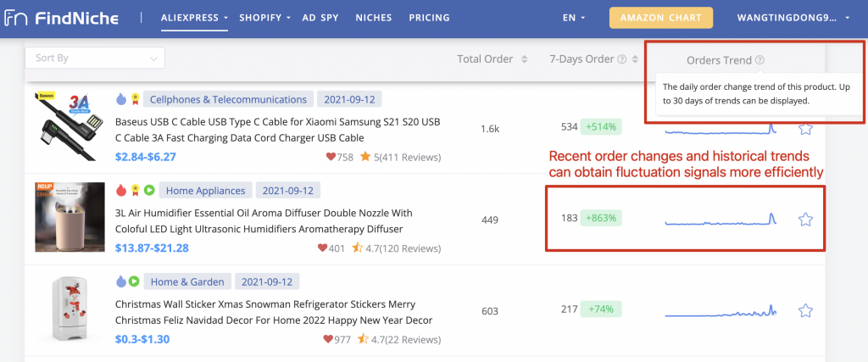
Task: Click the 4.7 star rating with 22 Reviews
Action: click(399, 339)
